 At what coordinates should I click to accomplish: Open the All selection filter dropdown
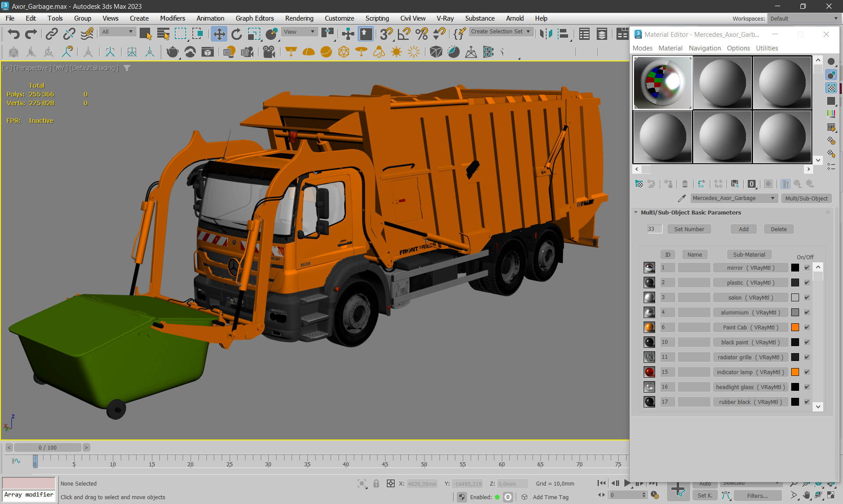pyautogui.click(x=117, y=32)
